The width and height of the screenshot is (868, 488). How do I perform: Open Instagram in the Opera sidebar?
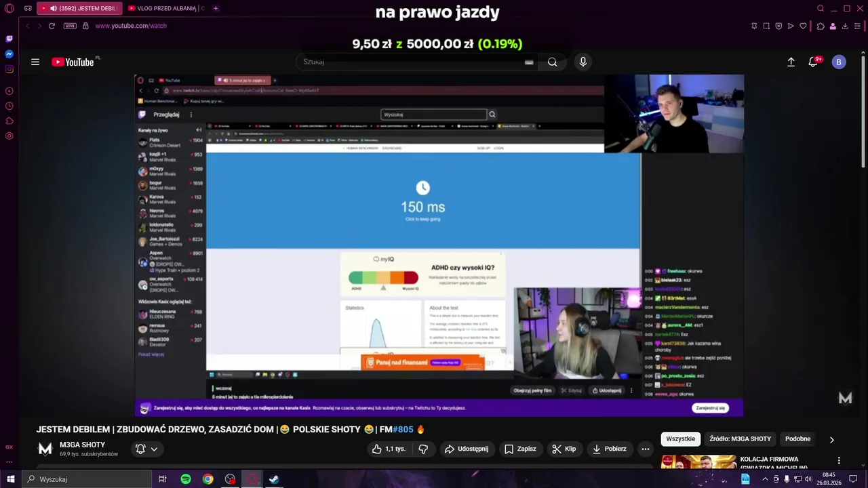click(x=9, y=68)
